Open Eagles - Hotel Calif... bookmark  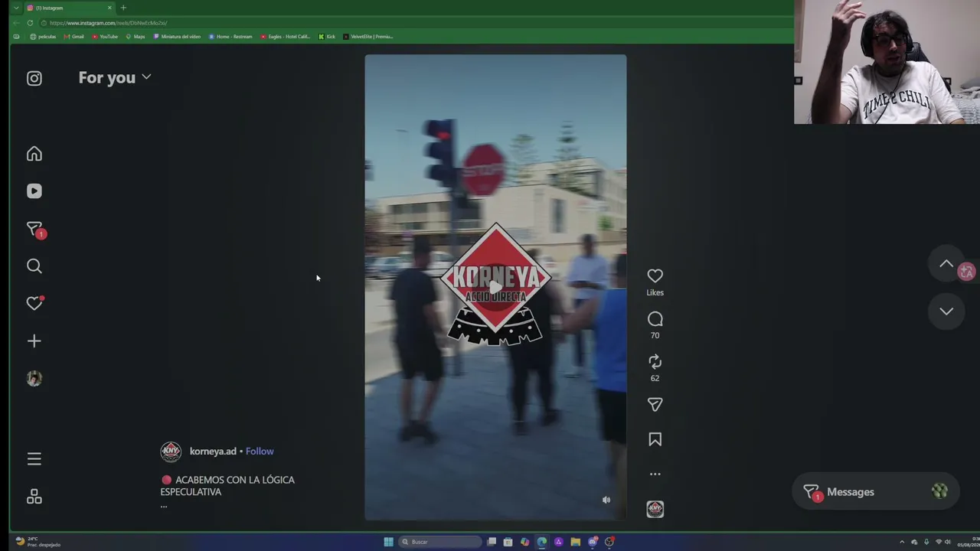coord(286,37)
